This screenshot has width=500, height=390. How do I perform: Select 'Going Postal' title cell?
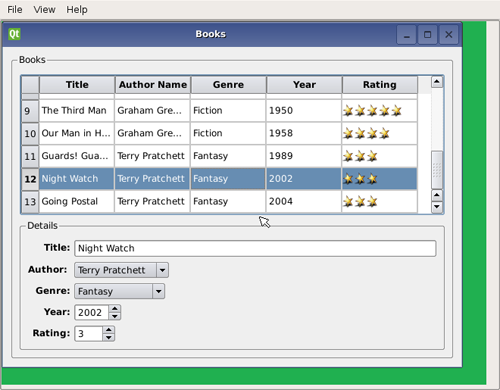click(77, 201)
